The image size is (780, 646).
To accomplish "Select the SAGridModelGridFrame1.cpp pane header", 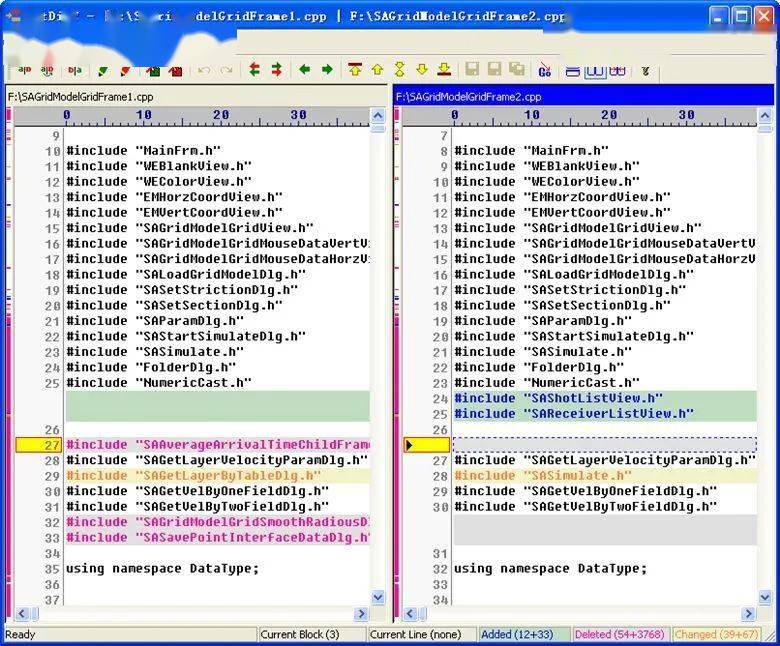I will (196, 96).
